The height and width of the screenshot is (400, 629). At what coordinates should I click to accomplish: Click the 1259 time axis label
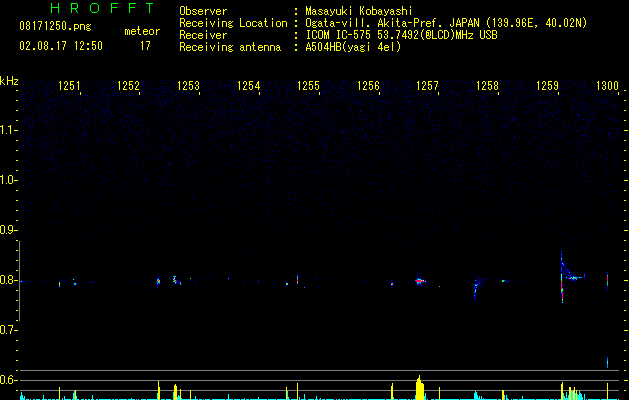[x=547, y=86]
